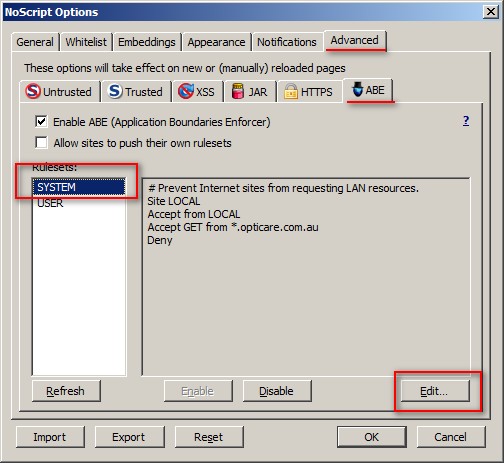This screenshot has height=463, width=504.
Task: Switch to the JAR tab jar icon
Action: point(237,91)
